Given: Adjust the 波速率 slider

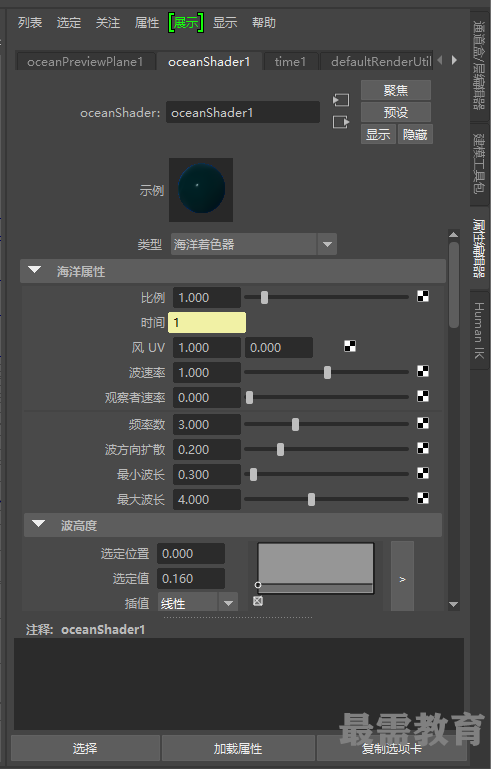Looking at the screenshot, I should tap(326, 372).
